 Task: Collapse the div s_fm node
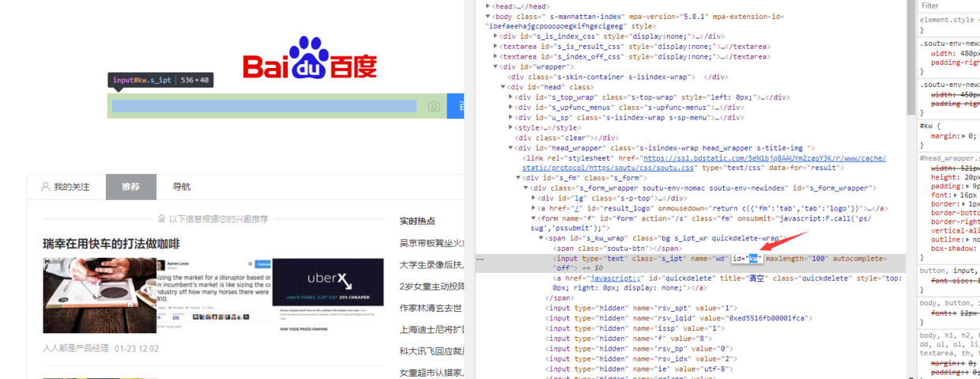pos(519,178)
